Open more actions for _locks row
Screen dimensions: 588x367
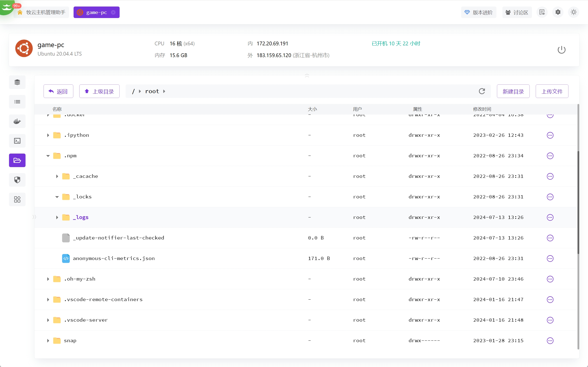pyautogui.click(x=550, y=197)
